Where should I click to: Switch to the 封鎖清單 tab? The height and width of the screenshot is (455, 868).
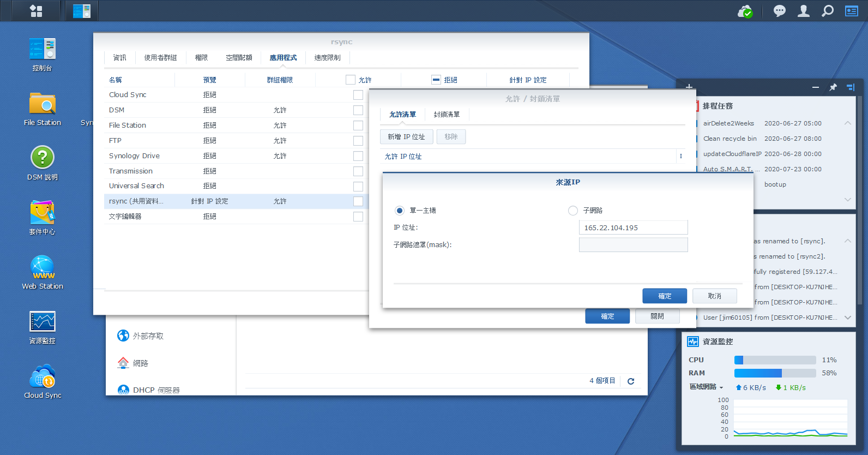(447, 115)
